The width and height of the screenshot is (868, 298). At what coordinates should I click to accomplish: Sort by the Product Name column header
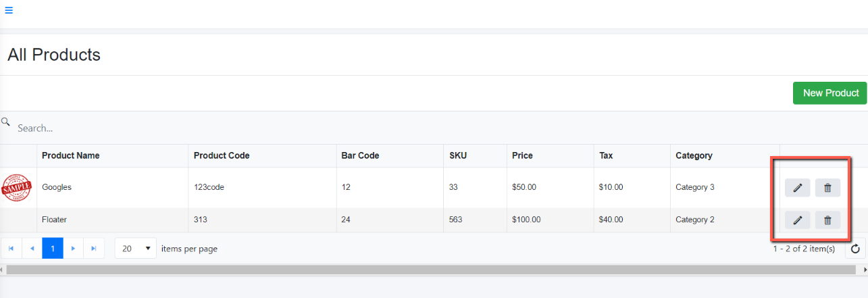[70, 155]
